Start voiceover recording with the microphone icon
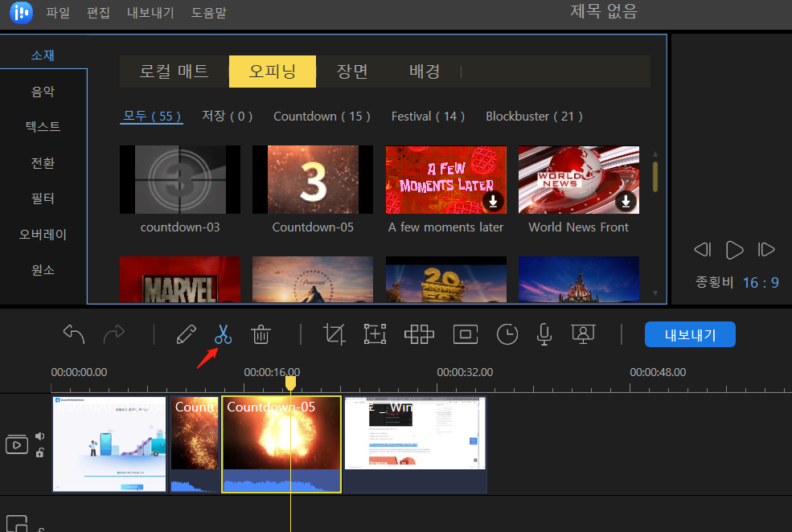Screen dimensions: 792x532 544,334
